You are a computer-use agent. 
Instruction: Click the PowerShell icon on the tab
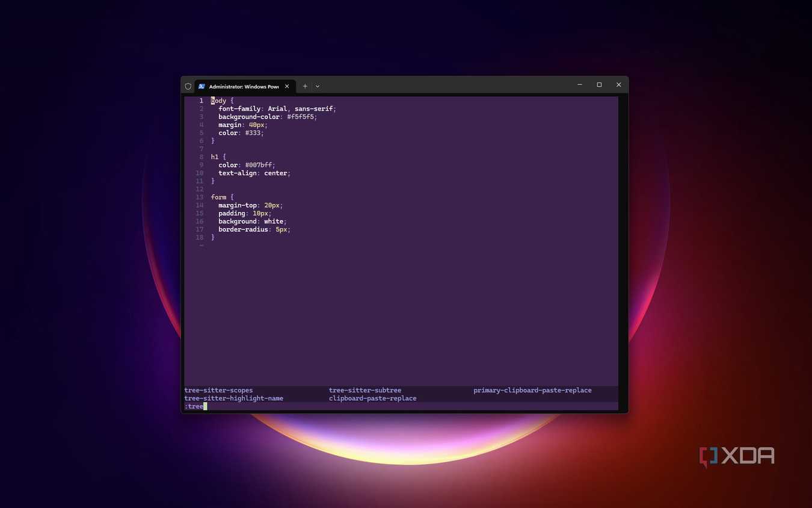click(x=201, y=86)
